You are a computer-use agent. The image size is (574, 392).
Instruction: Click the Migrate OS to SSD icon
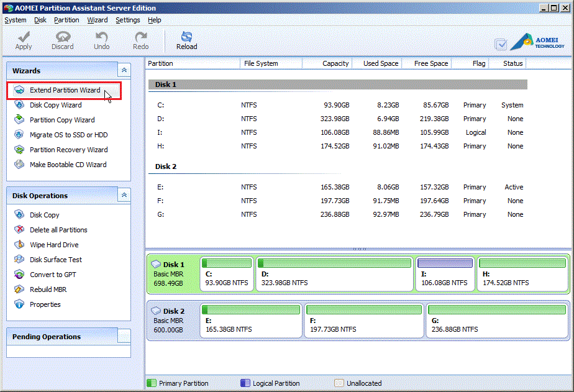point(19,135)
